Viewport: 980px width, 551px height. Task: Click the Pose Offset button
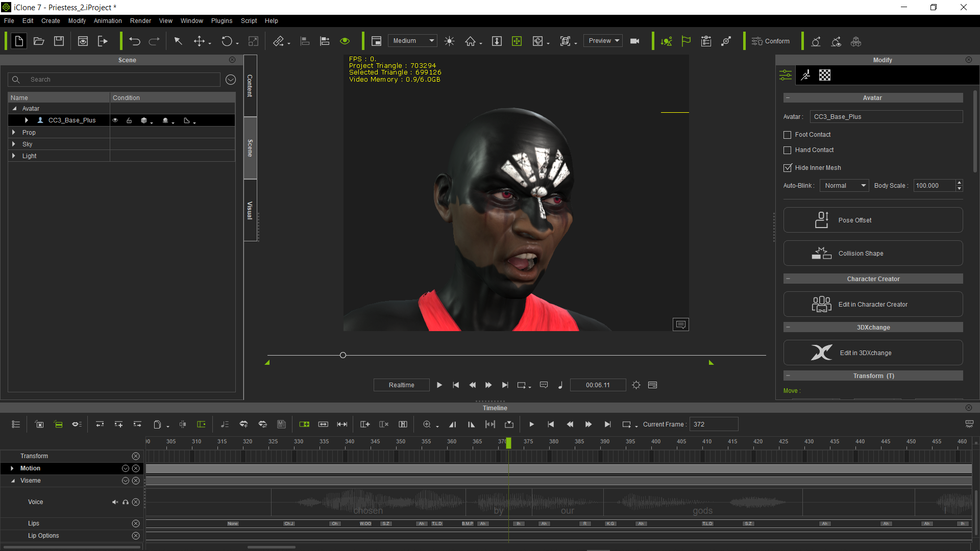tap(873, 220)
